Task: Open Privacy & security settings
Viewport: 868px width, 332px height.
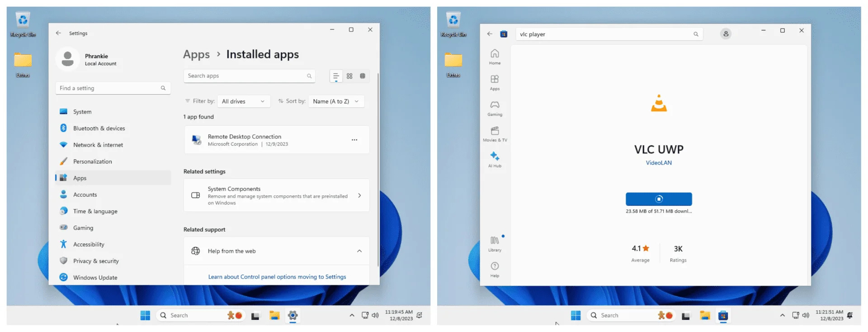Action: (x=113, y=261)
